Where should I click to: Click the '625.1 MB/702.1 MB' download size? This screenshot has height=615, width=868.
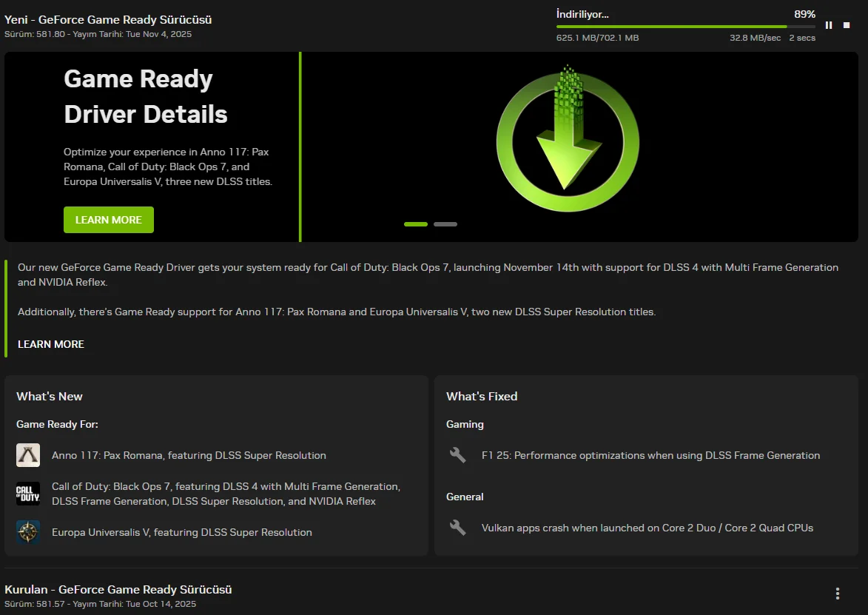click(597, 38)
